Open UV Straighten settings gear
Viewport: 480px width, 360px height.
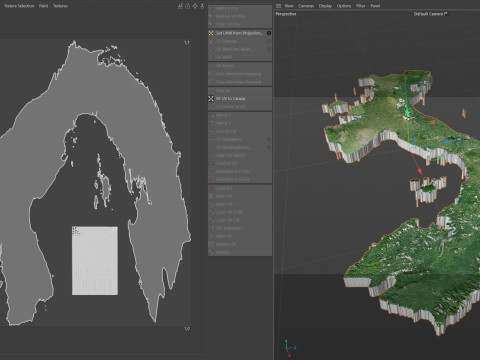click(269, 139)
